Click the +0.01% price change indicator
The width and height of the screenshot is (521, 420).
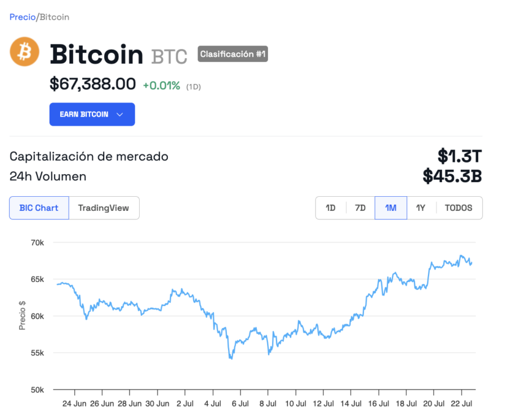coord(161,86)
